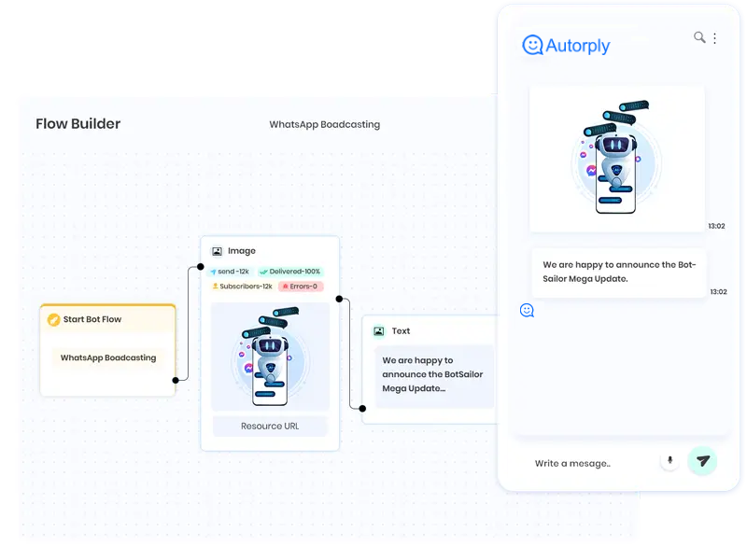Click the checkmark icon on Start Bot Flow
The width and height of the screenshot is (747, 560).
click(53, 319)
